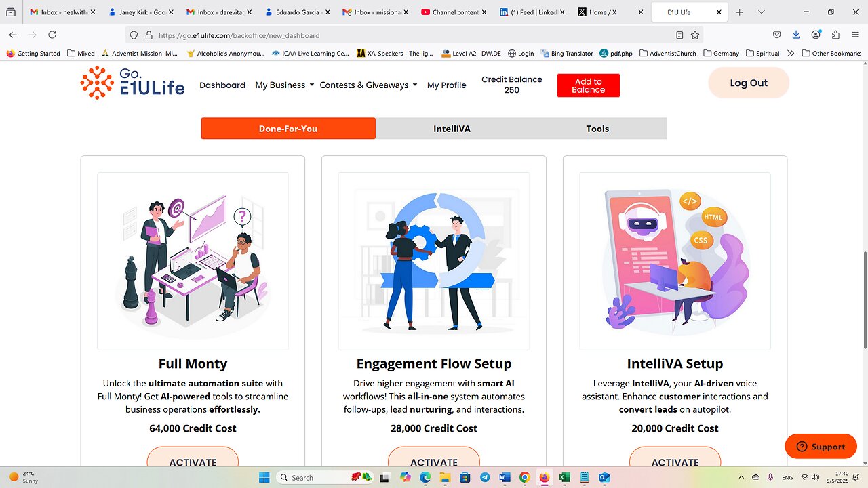Open the Support chat button
This screenshot has height=488, width=868.
[821, 447]
